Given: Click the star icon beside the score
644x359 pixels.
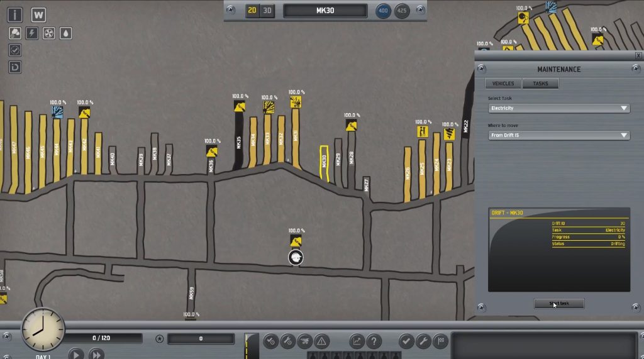Looking at the screenshot, I should pos(159,338).
